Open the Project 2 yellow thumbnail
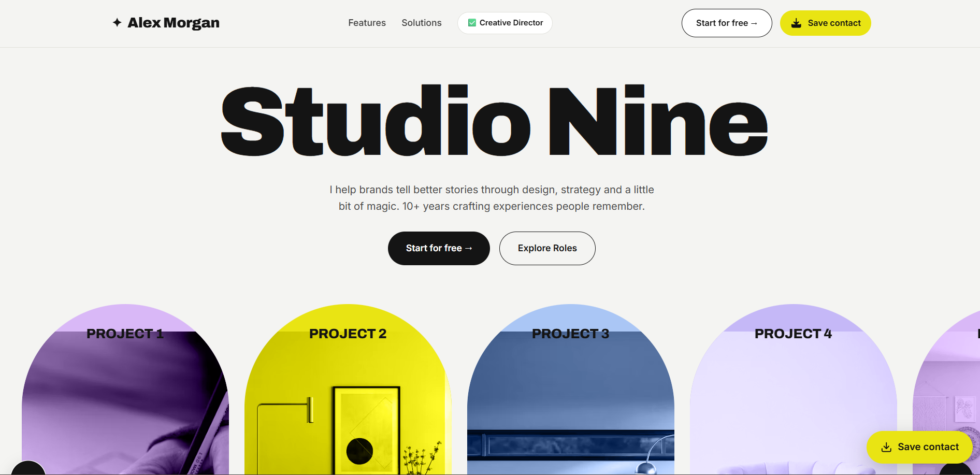 coord(348,390)
